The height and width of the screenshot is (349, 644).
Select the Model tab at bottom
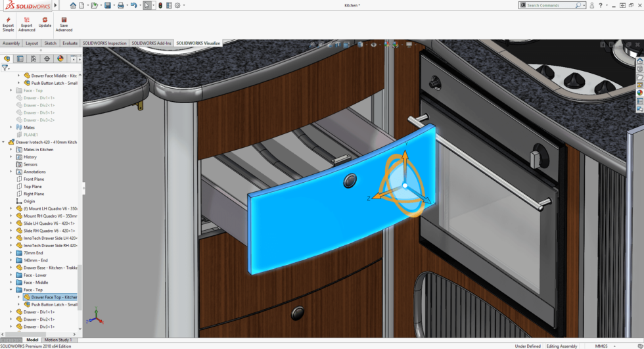pyautogui.click(x=32, y=340)
